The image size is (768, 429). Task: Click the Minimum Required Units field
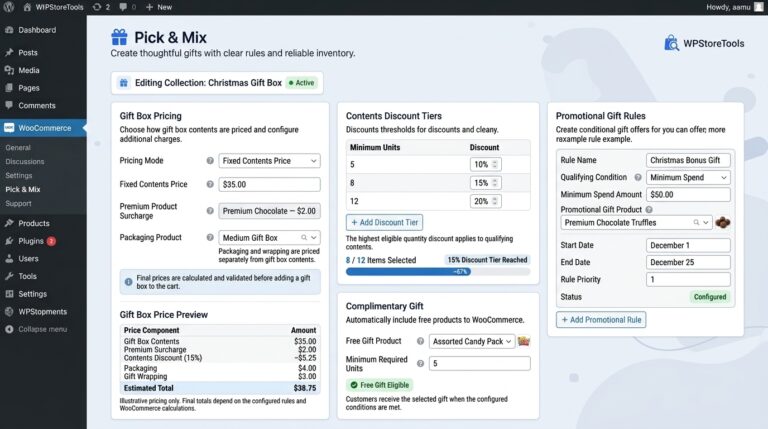(x=480, y=363)
